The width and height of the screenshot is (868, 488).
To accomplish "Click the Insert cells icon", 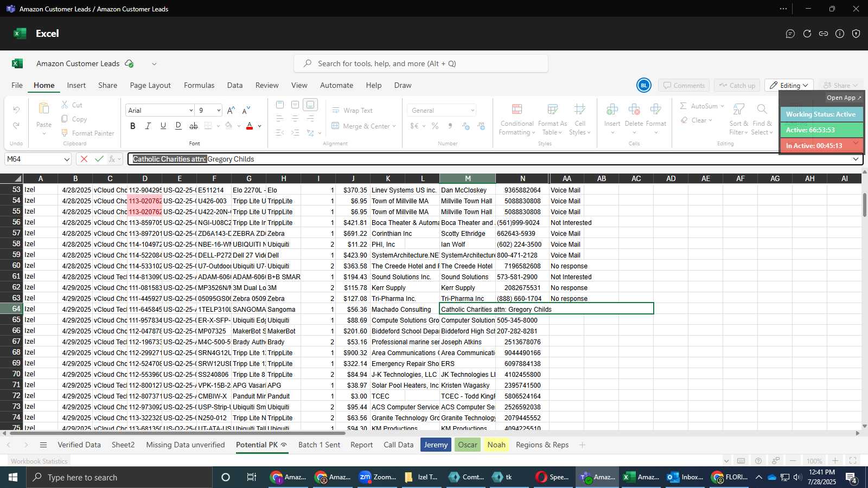I will coord(612,110).
